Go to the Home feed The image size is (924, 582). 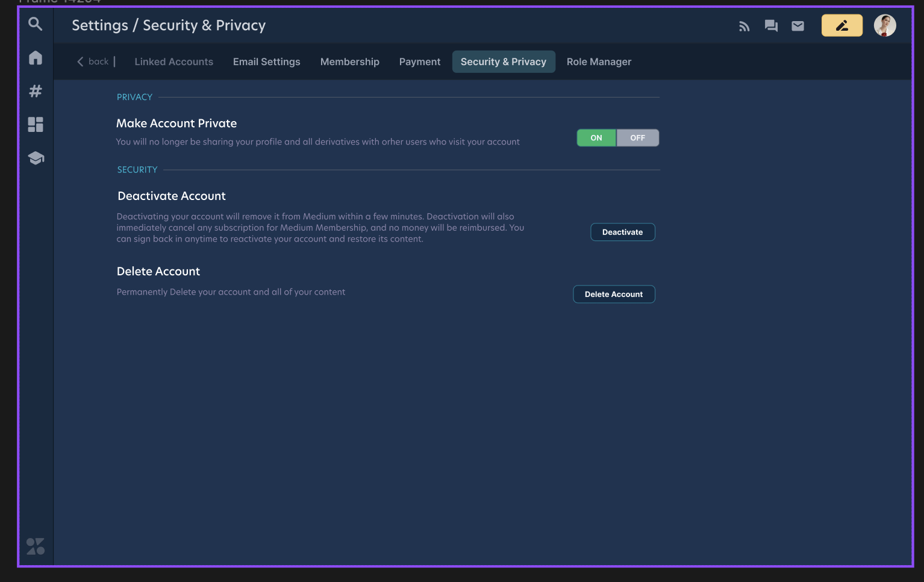click(x=35, y=58)
